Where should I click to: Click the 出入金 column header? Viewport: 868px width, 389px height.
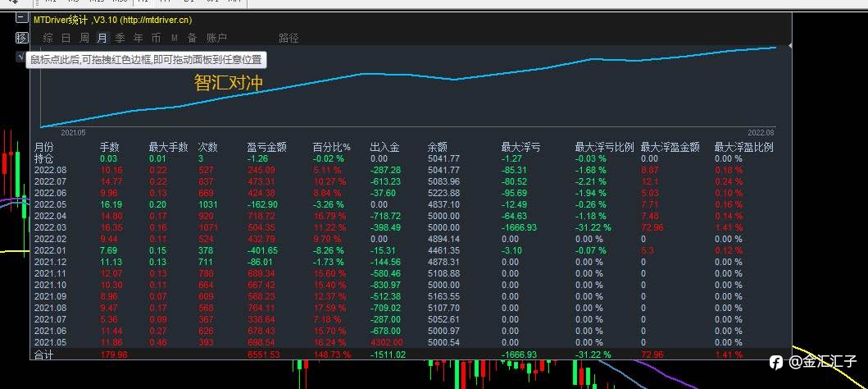(384, 148)
